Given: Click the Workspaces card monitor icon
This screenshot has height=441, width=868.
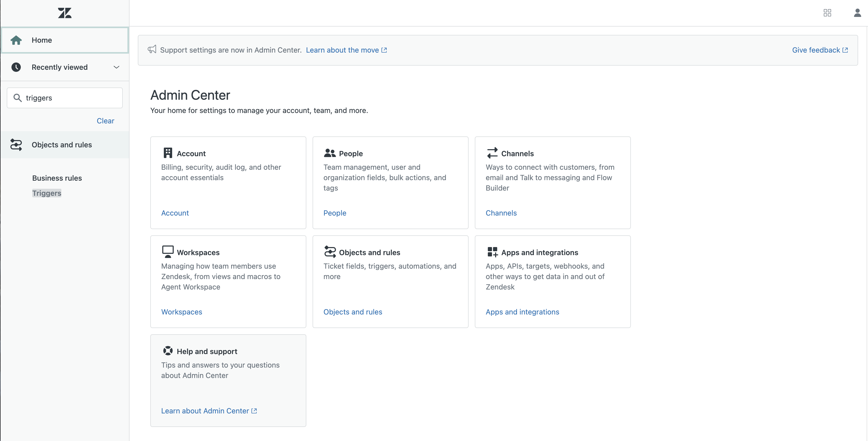Looking at the screenshot, I should [x=168, y=252].
